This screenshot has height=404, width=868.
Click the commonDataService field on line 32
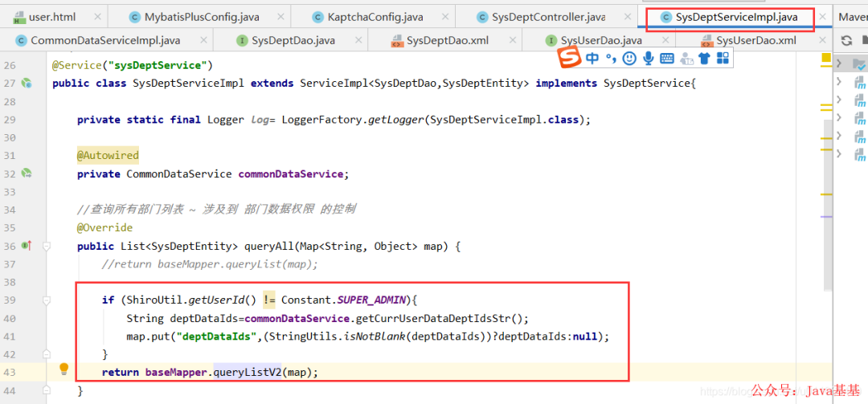coord(291,173)
